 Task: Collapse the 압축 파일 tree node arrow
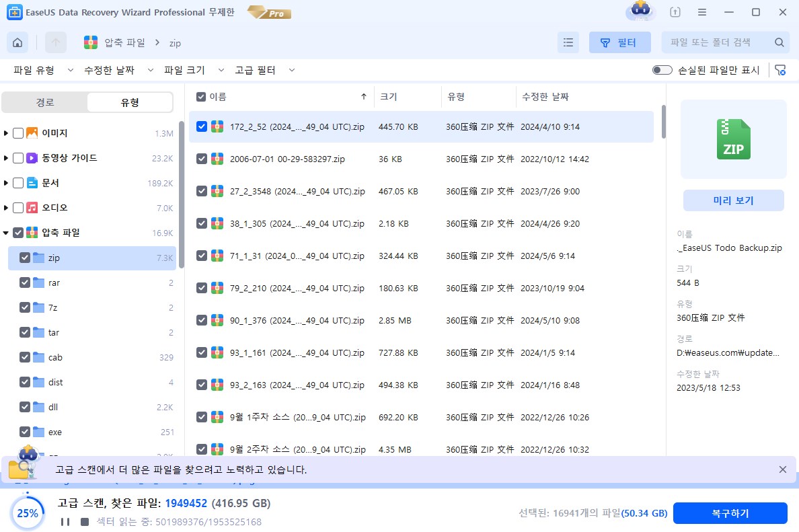pyautogui.click(x=5, y=233)
